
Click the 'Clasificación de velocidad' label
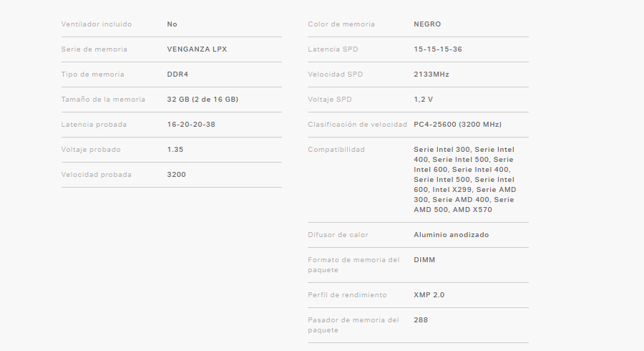pyautogui.click(x=357, y=125)
